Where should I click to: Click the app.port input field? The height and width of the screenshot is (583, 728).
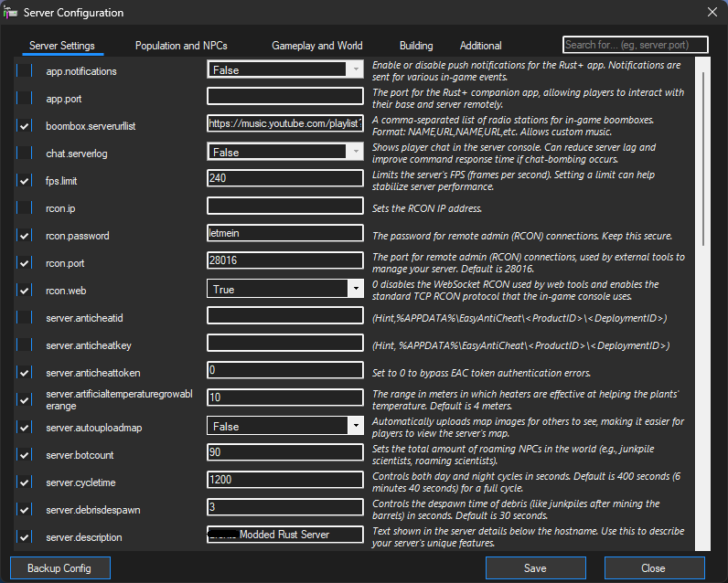click(285, 96)
